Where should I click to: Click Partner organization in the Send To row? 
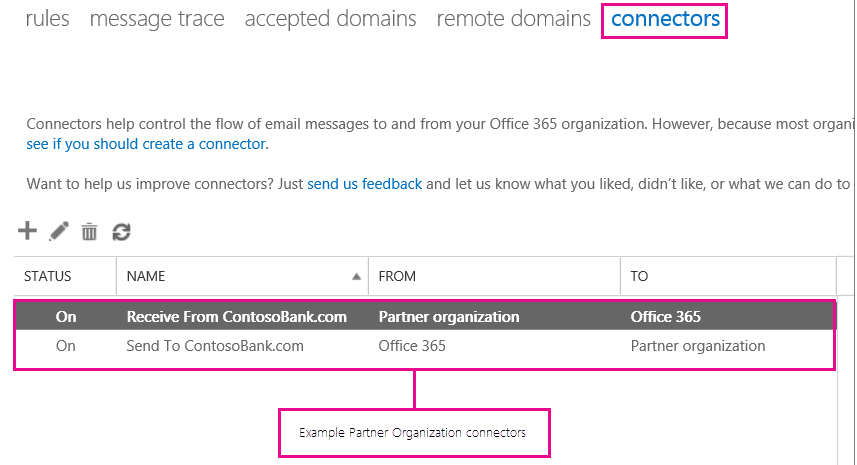697,346
